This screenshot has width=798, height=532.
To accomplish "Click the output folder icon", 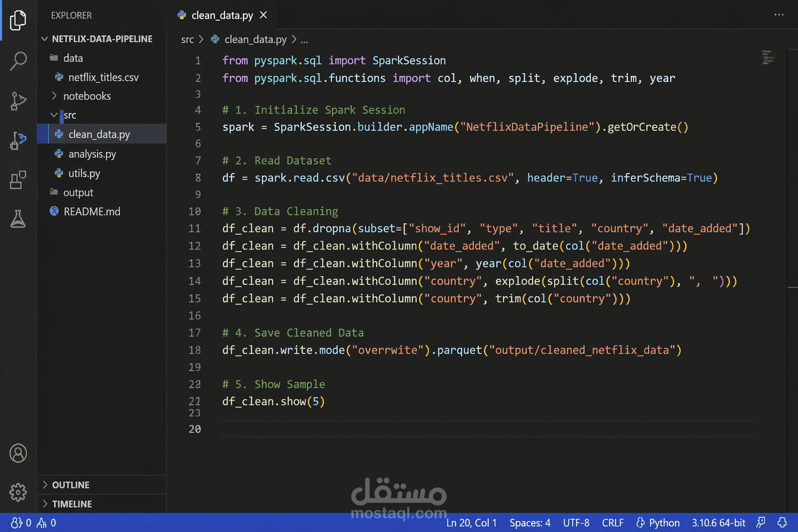I will pyautogui.click(x=54, y=192).
